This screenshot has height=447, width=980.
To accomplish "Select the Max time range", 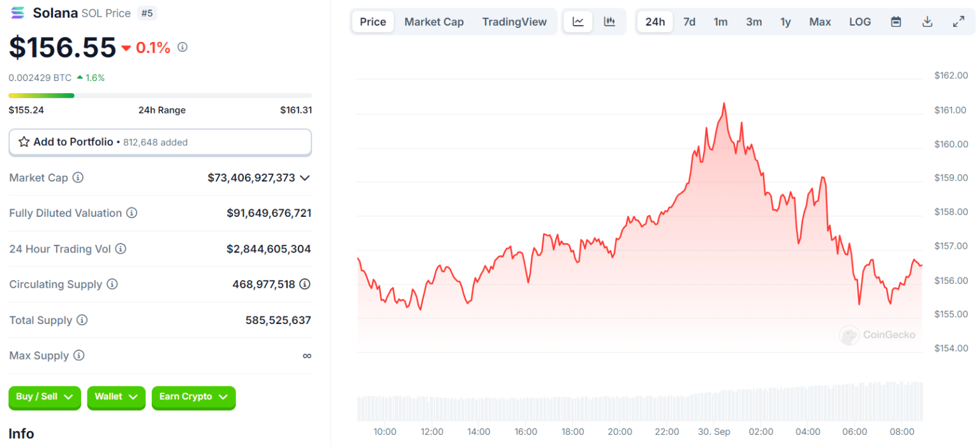I will click(820, 22).
